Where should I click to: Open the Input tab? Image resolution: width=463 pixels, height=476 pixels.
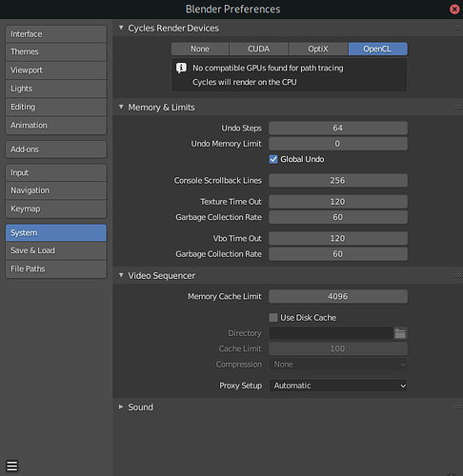point(56,172)
